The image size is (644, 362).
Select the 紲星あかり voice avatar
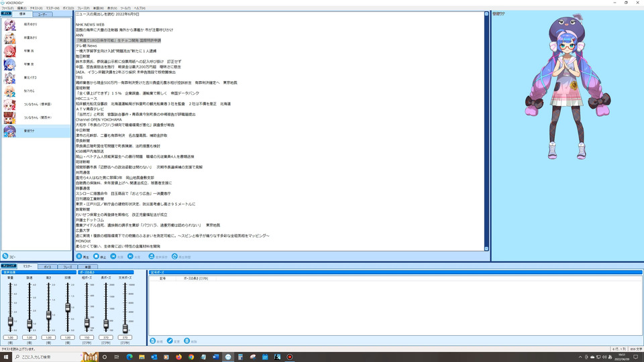pyautogui.click(x=10, y=38)
